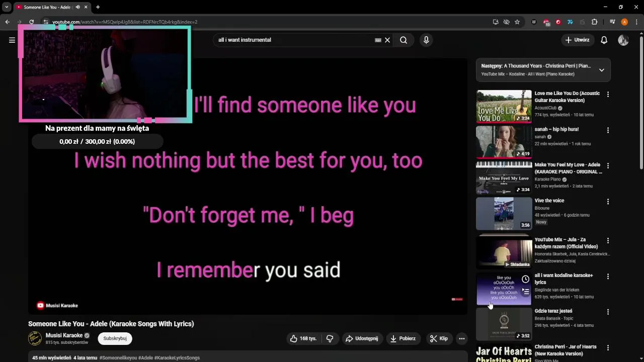Bookmark this page with the star icon

[x=517, y=22]
